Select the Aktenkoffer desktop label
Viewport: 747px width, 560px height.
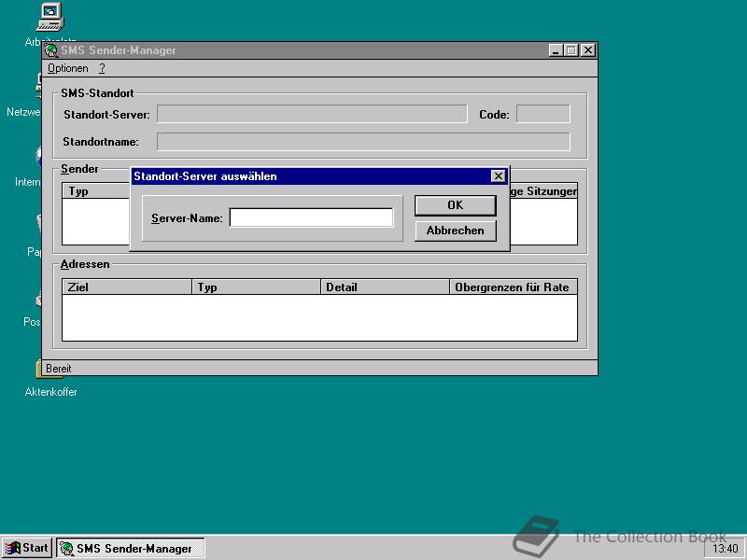[x=50, y=392]
